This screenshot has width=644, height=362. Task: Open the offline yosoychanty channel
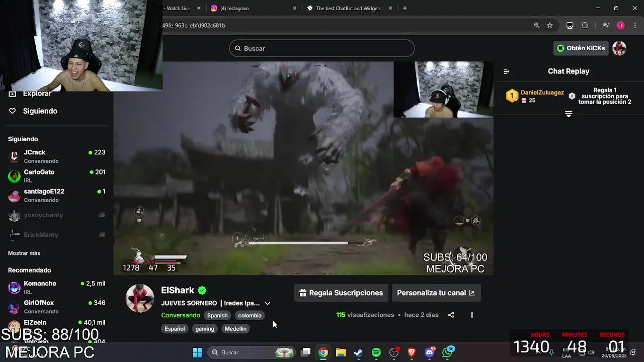56,215
